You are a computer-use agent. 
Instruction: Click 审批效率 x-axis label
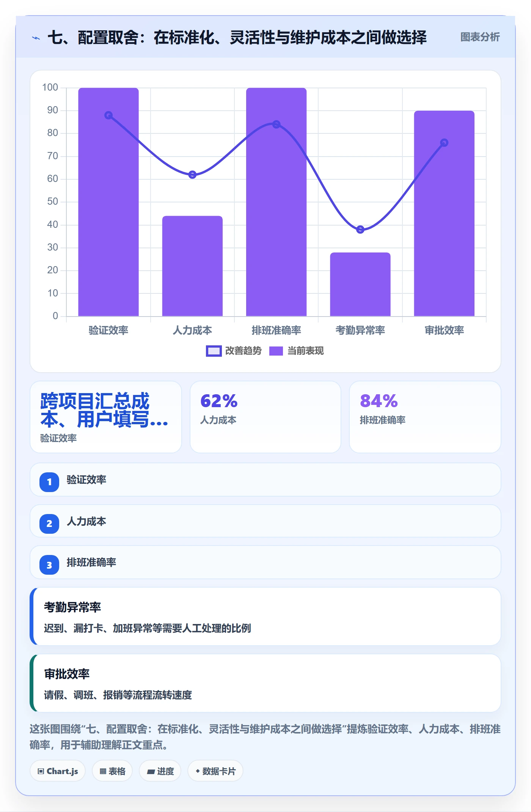444,330
